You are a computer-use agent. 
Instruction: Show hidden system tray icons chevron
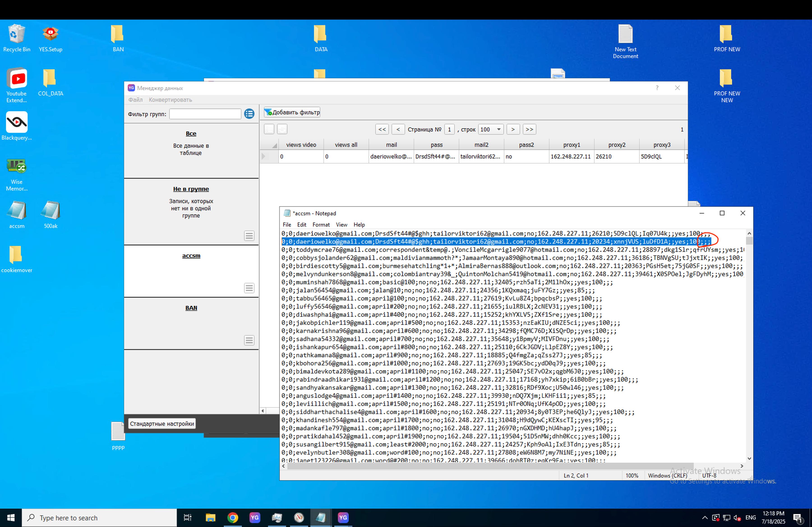(x=705, y=518)
